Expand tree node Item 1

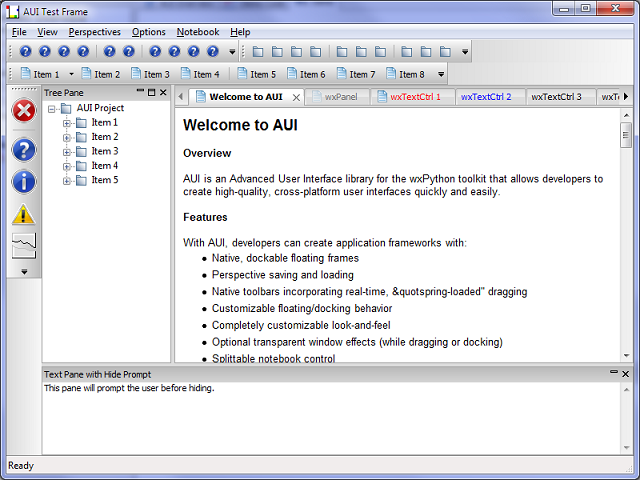tap(67, 123)
